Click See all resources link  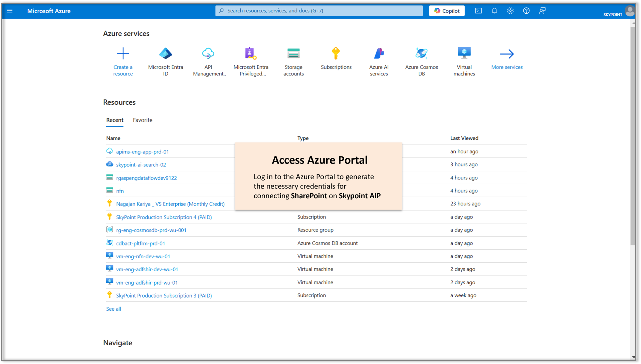point(114,308)
